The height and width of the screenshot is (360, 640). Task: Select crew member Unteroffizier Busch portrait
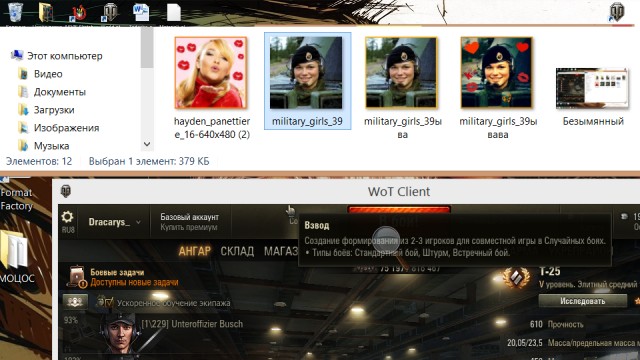tap(119, 333)
